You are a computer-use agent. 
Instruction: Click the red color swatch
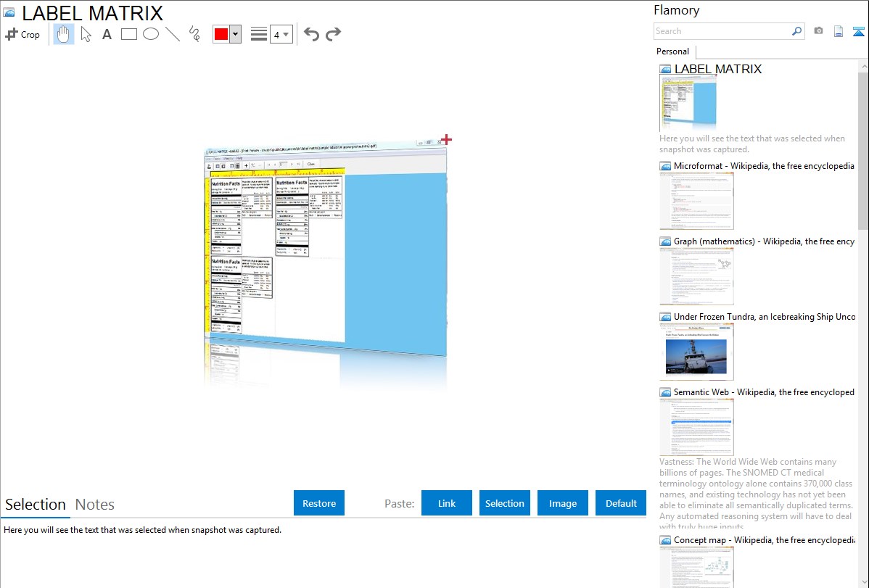[221, 34]
